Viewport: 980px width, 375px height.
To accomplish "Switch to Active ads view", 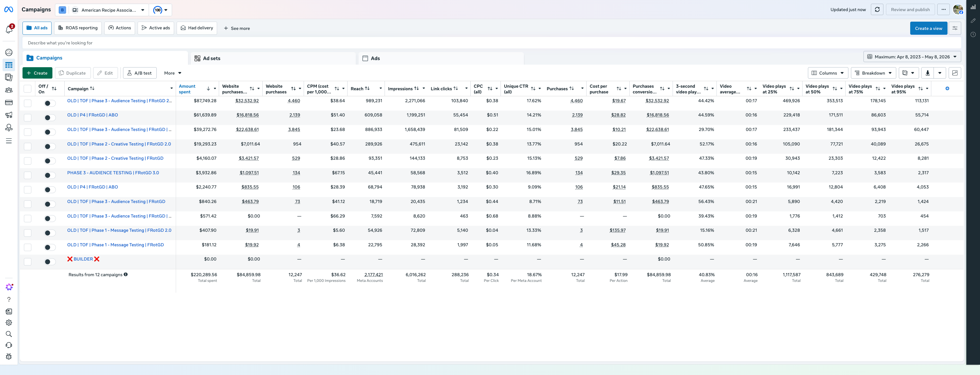I will [x=156, y=28].
